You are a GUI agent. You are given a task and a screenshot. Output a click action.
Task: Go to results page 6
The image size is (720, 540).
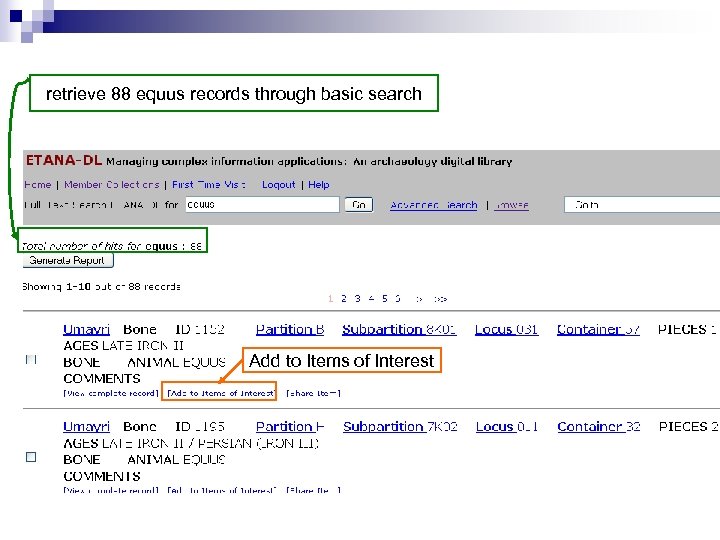pos(398,298)
